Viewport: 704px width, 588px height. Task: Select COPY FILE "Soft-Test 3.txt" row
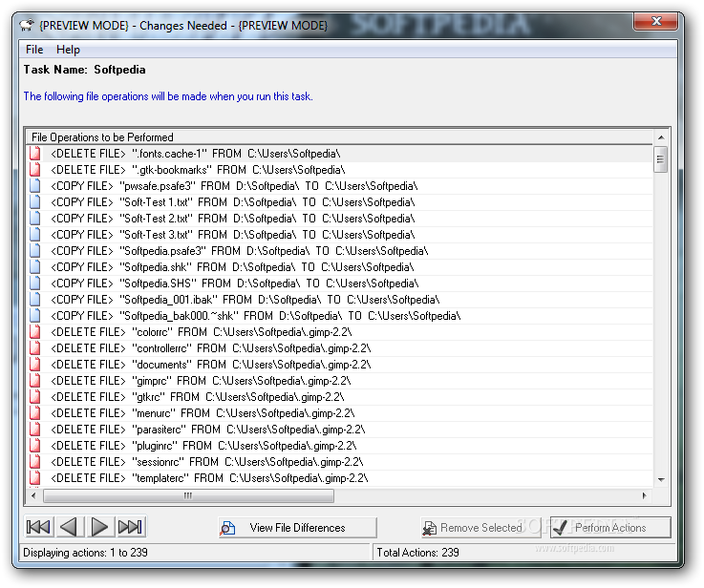(x=339, y=235)
